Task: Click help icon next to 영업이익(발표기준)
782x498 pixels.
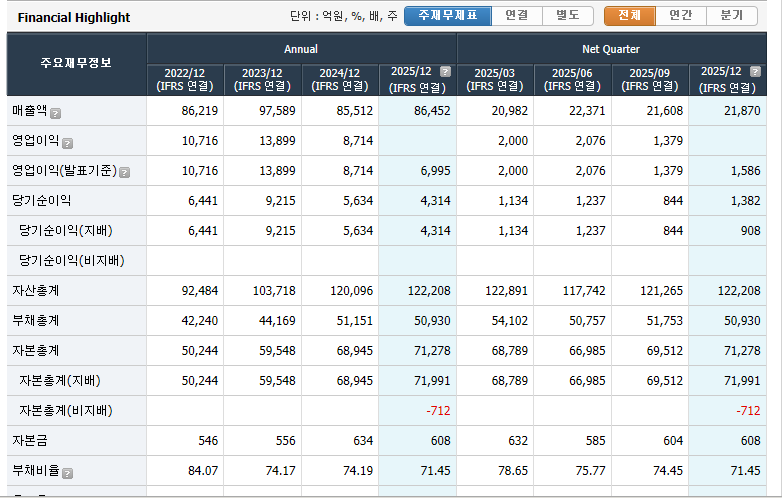Action: pyautogui.click(x=124, y=172)
